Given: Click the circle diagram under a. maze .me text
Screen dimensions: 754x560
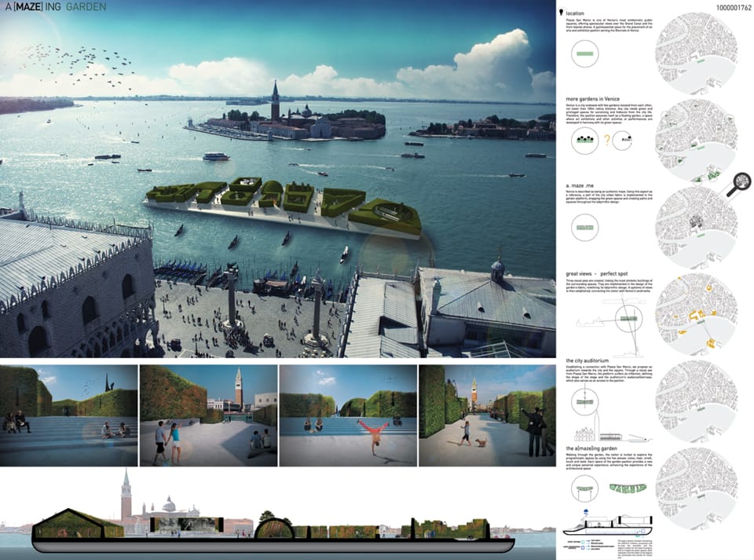Looking at the screenshot, I should 584,227.
